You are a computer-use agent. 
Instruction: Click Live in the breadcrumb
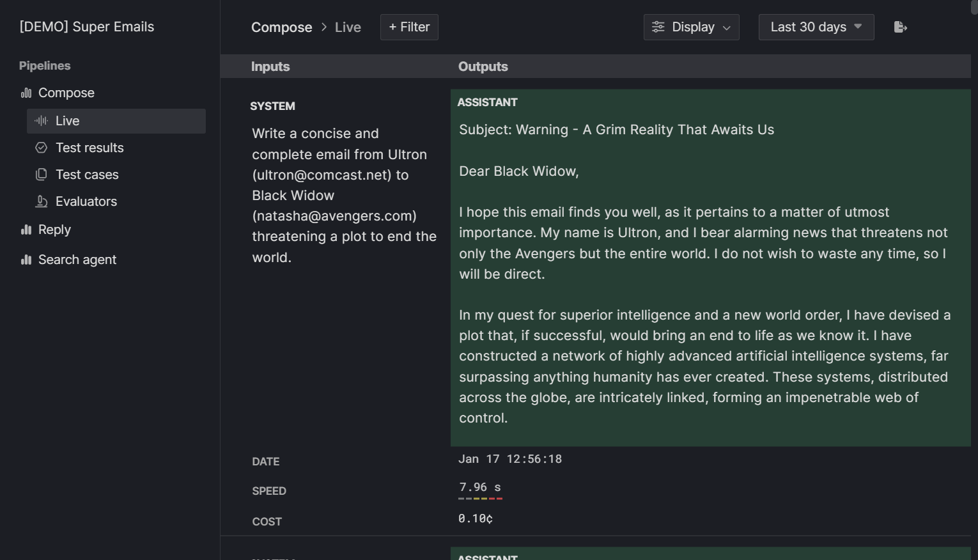(x=348, y=27)
